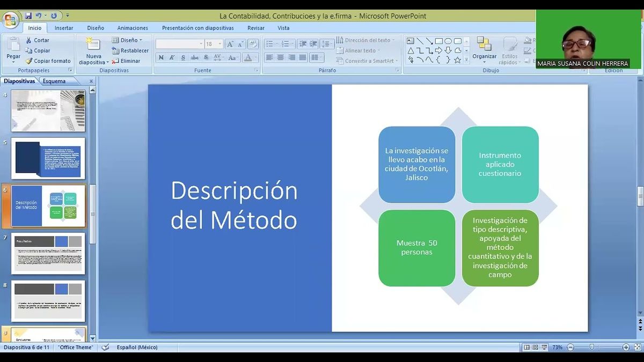Open the Diseño ribbon tab

pyautogui.click(x=96, y=28)
